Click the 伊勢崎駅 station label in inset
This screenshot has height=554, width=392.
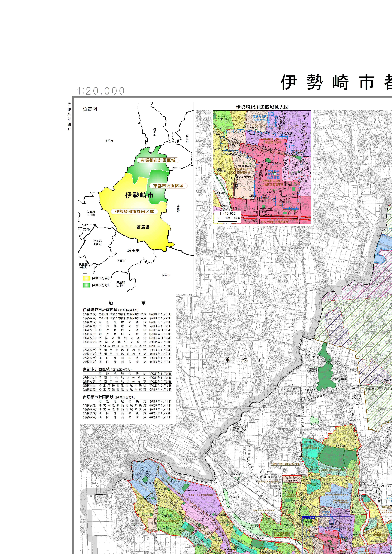click(x=267, y=150)
